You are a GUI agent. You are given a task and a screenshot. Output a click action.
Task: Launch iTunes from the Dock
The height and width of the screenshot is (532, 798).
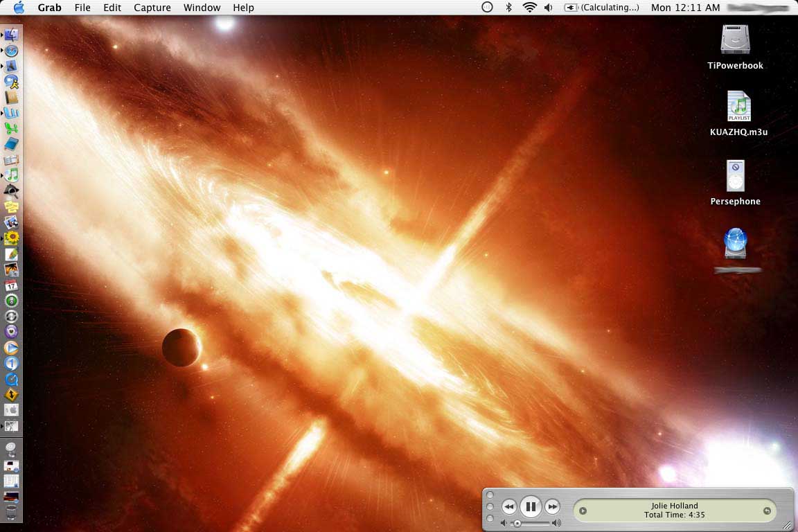(11, 175)
